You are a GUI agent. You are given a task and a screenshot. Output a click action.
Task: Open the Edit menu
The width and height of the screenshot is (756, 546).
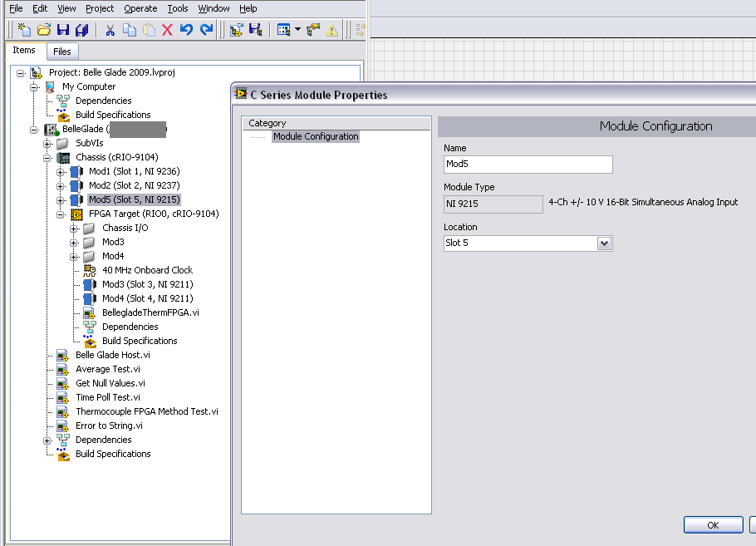(40, 8)
